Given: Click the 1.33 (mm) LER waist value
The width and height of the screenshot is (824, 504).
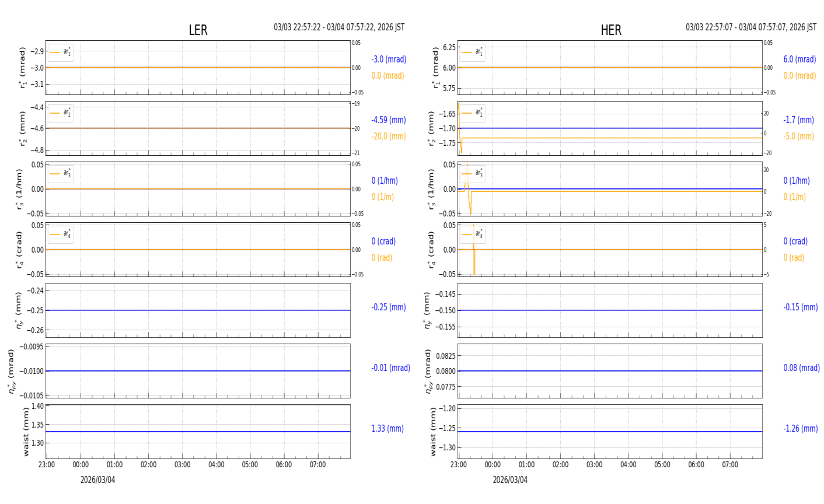Looking at the screenshot, I should [x=387, y=429].
